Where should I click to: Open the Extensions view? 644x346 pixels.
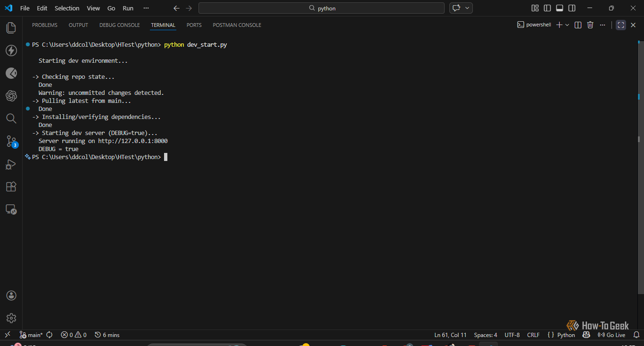pyautogui.click(x=11, y=186)
